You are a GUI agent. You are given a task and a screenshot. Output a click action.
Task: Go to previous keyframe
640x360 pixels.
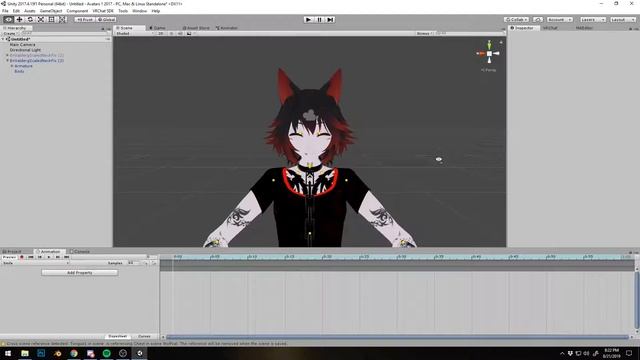[40, 257]
